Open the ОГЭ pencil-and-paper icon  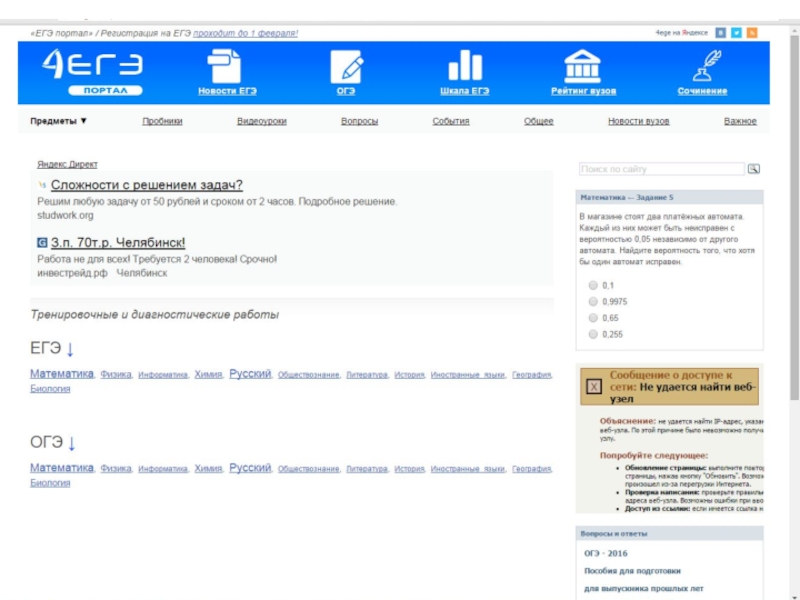(x=346, y=66)
